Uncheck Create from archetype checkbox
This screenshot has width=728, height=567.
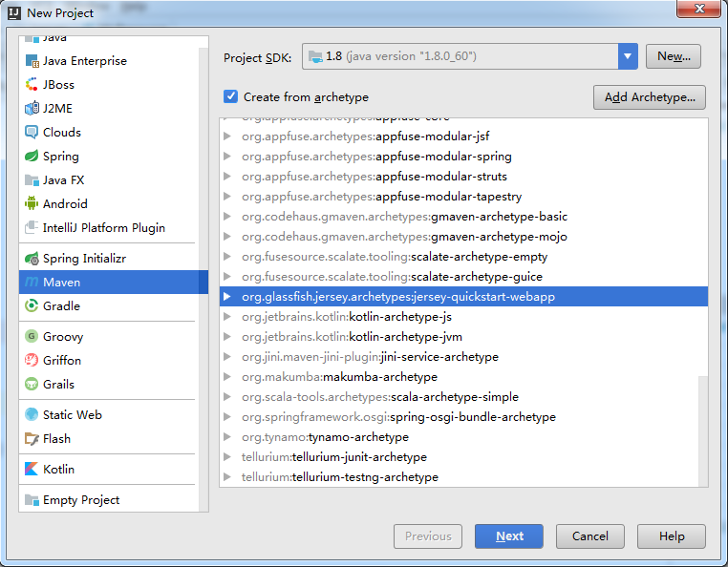pos(231,96)
